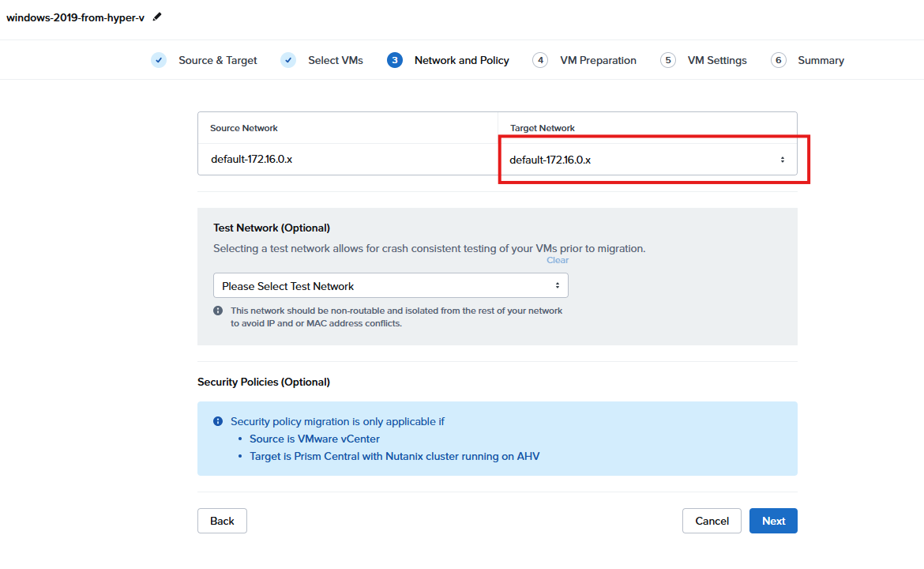Jump to the Summary step

click(x=821, y=60)
